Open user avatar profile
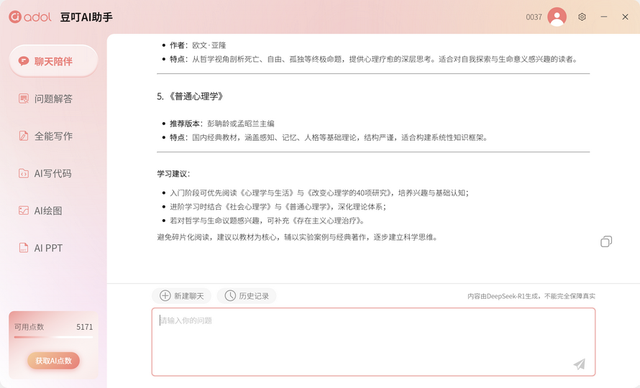 tap(557, 17)
